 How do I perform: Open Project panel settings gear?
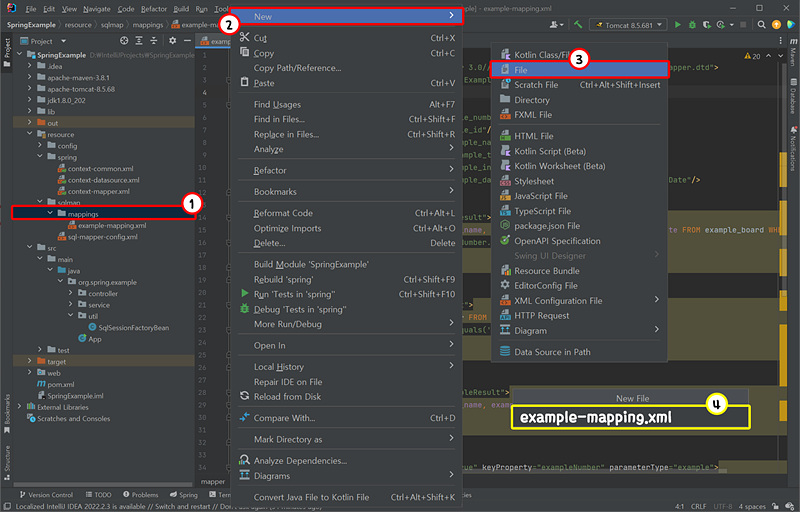(x=172, y=41)
